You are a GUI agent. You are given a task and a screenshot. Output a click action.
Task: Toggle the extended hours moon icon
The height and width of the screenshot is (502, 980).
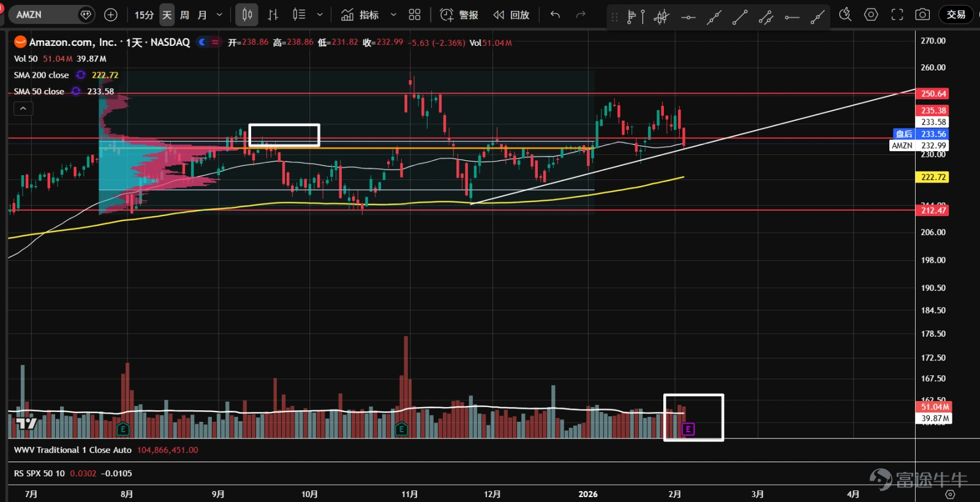pos(202,42)
